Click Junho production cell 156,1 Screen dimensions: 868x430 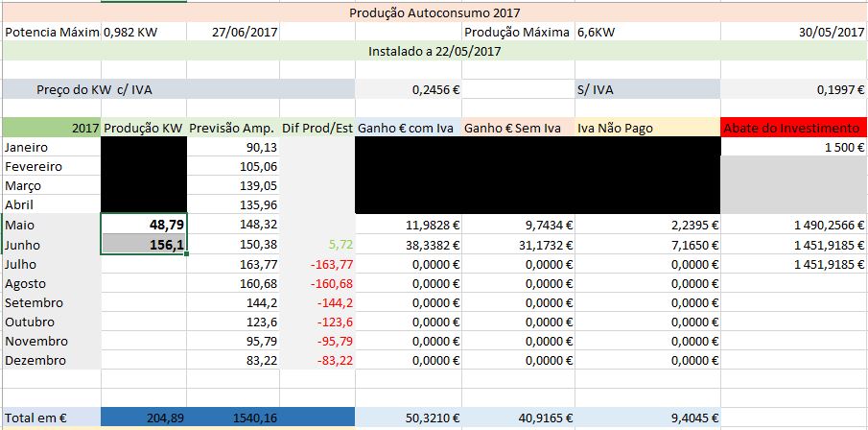point(144,245)
